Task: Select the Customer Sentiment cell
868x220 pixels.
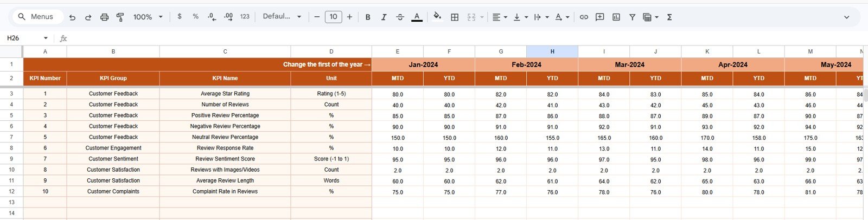Action: pyautogui.click(x=113, y=159)
